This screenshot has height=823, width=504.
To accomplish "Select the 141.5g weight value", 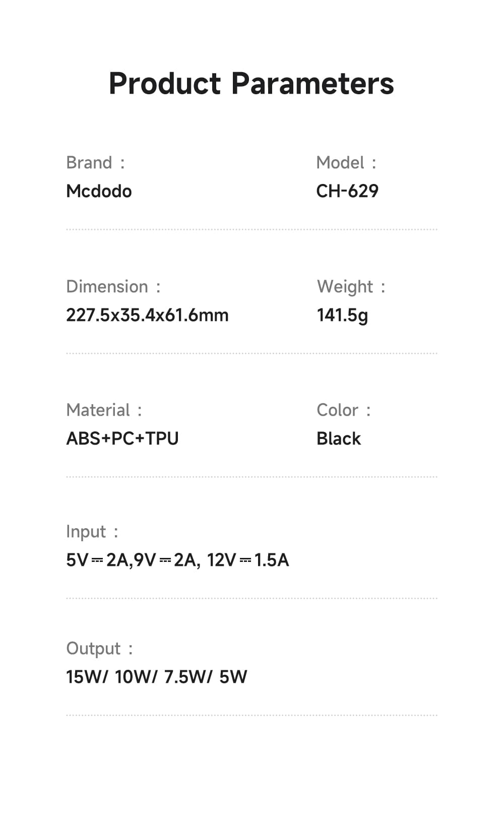I will tap(342, 315).
